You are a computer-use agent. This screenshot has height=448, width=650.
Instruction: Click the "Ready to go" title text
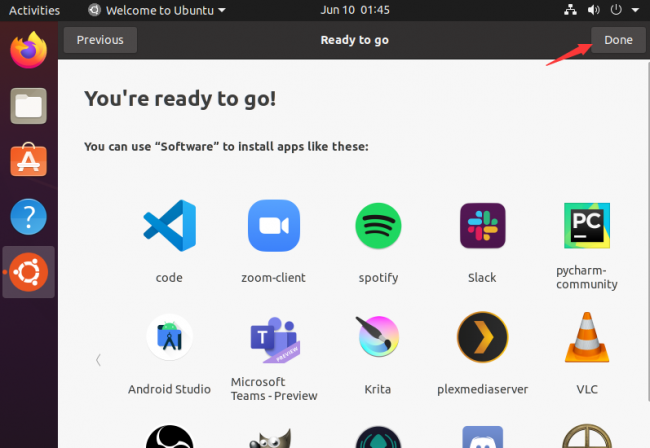coord(355,40)
